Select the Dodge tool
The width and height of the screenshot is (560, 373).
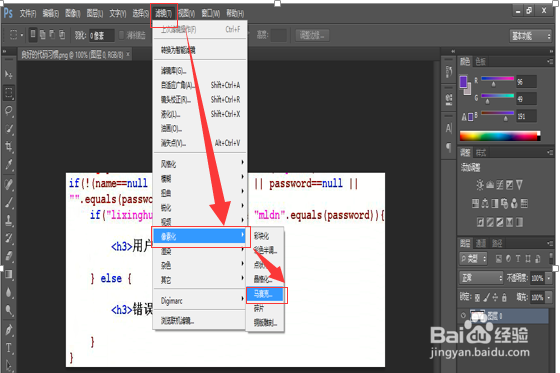9,310
